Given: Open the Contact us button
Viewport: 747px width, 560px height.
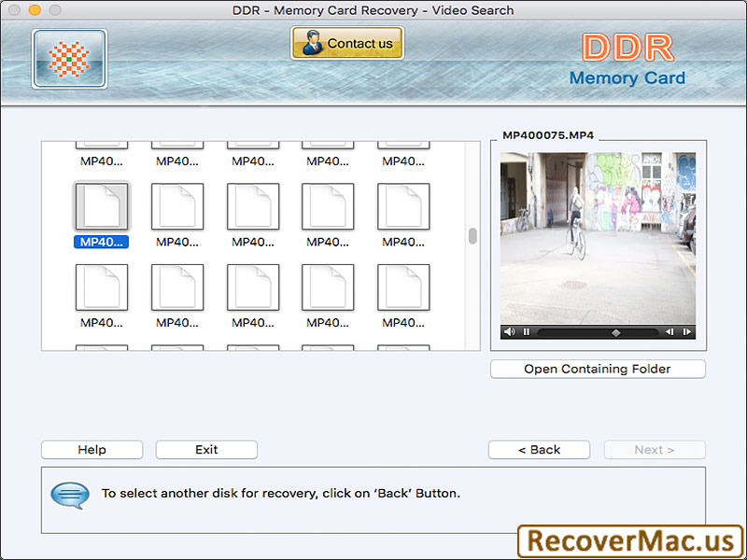Looking at the screenshot, I should click(347, 43).
